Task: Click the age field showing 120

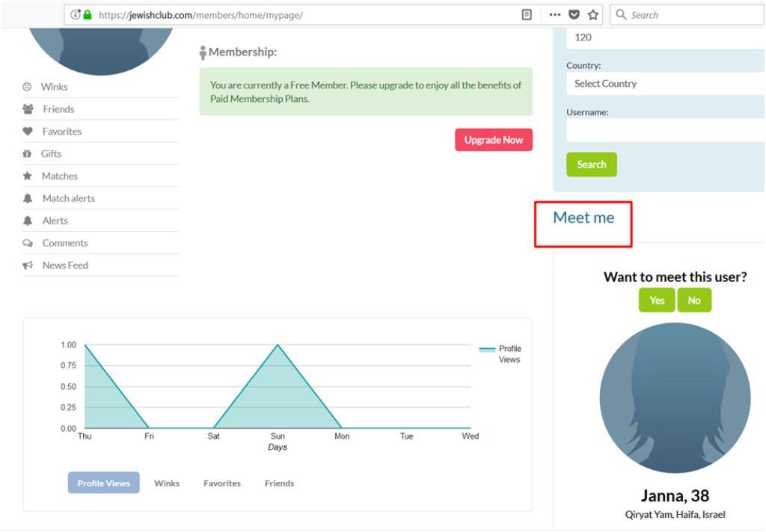Action: coord(665,38)
